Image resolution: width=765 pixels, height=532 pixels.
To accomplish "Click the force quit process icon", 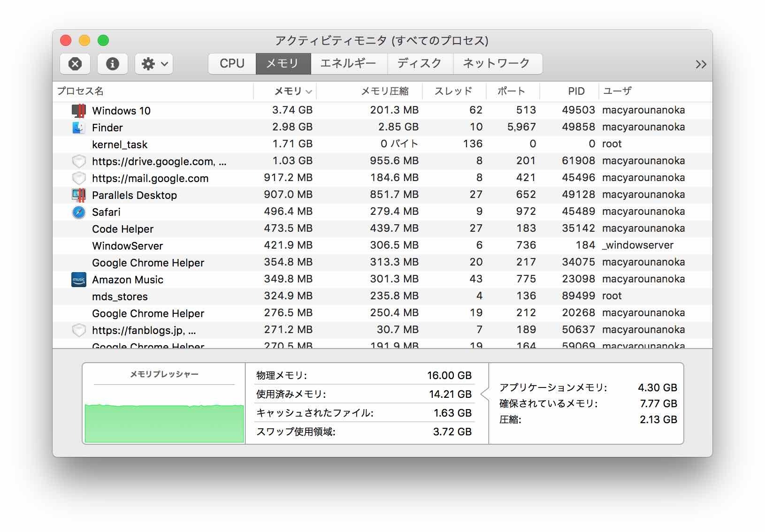I will pos(75,64).
